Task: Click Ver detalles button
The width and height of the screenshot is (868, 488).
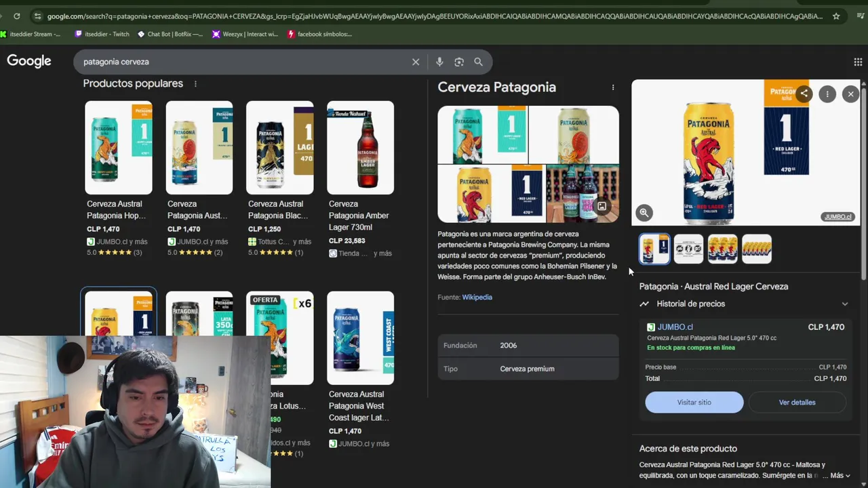Action: [x=797, y=403]
